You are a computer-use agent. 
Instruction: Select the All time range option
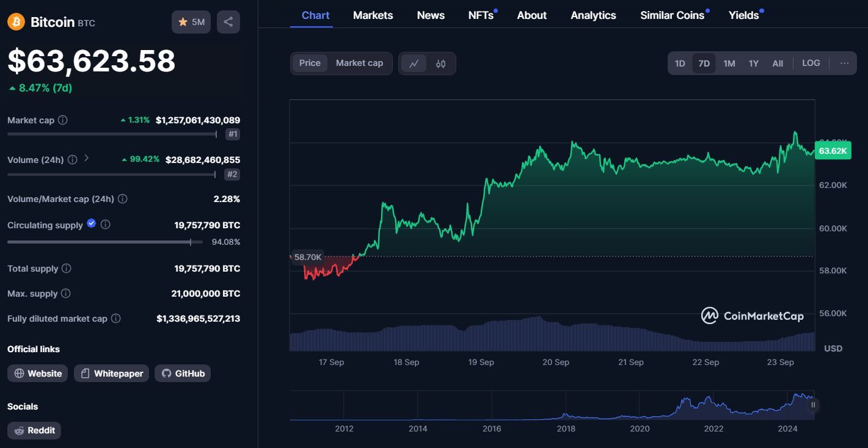[778, 63]
